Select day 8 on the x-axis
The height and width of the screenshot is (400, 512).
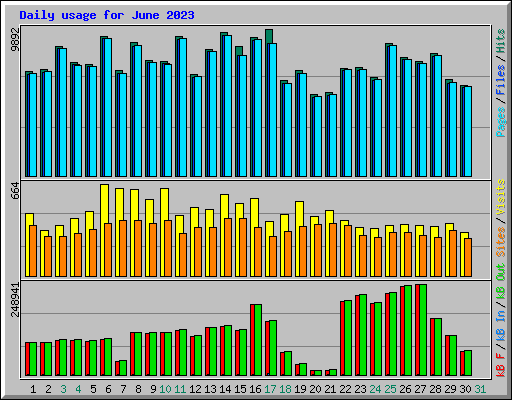point(138,389)
